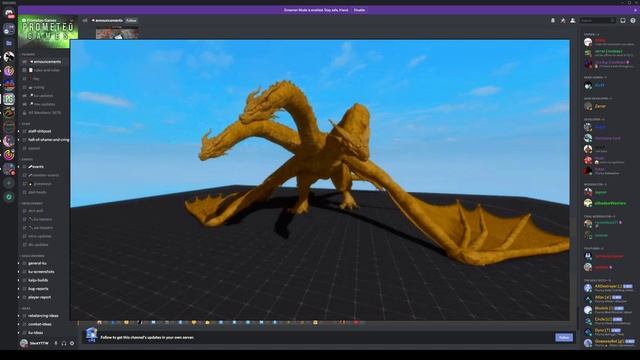Open the rebalancing-ideas channel
The image size is (640, 360).
44,316
